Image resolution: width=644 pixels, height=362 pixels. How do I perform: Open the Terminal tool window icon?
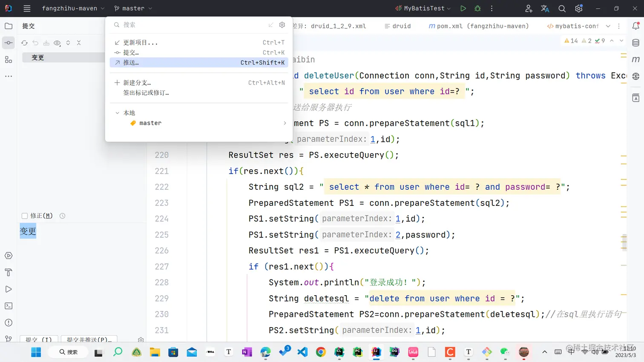tap(9, 306)
